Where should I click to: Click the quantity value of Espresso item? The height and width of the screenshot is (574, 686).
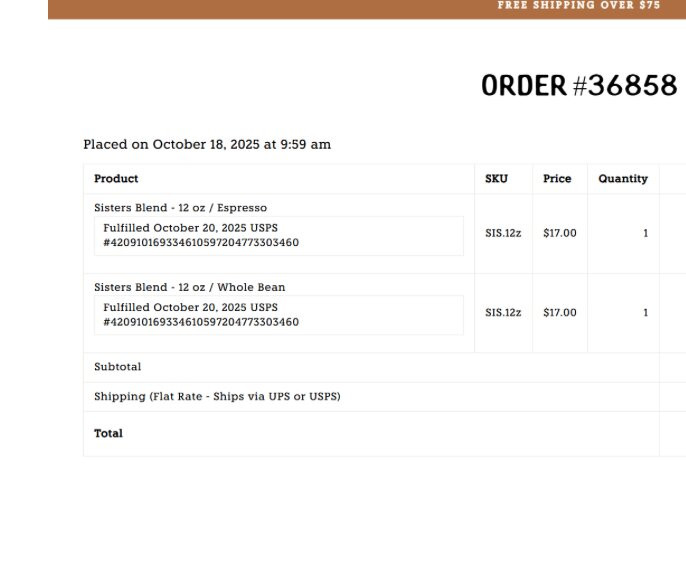pyautogui.click(x=645, y=233)
